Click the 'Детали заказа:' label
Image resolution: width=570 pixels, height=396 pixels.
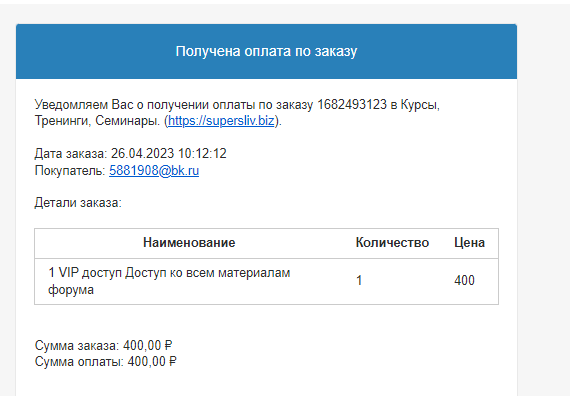coord(78,203)
